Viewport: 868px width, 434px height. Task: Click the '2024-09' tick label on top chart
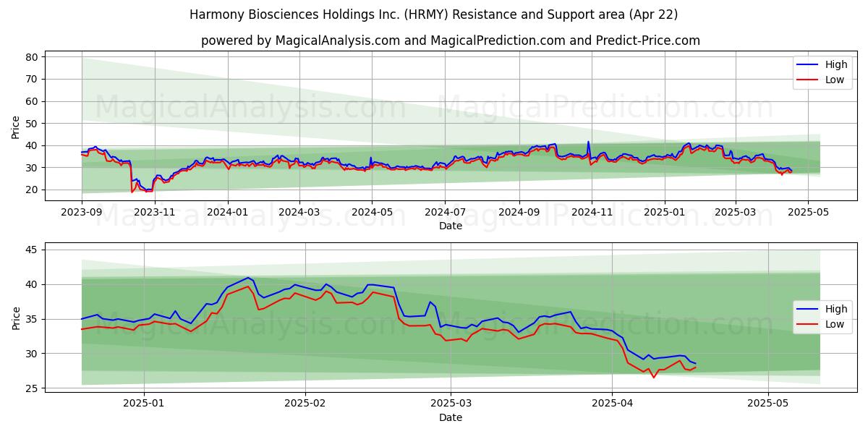pos(519,213)
